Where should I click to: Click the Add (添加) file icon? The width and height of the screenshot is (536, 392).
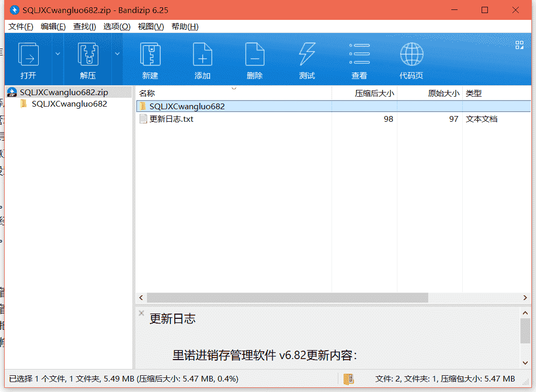[x=202, y=55]
